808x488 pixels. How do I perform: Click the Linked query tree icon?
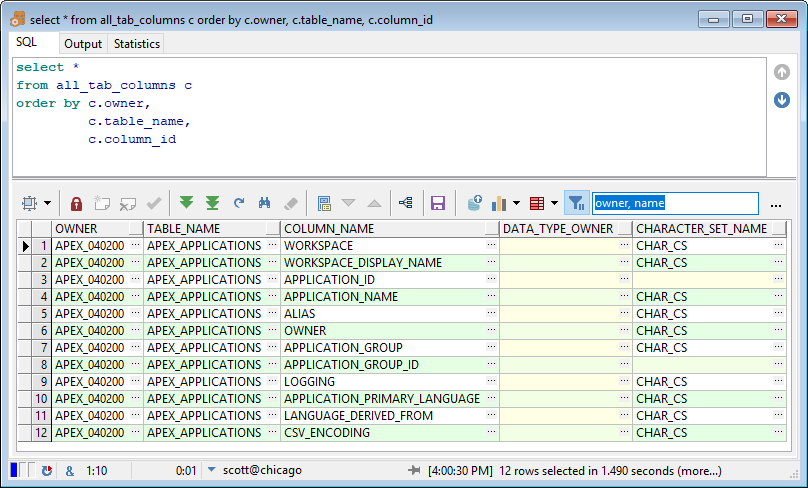[405, 203]
